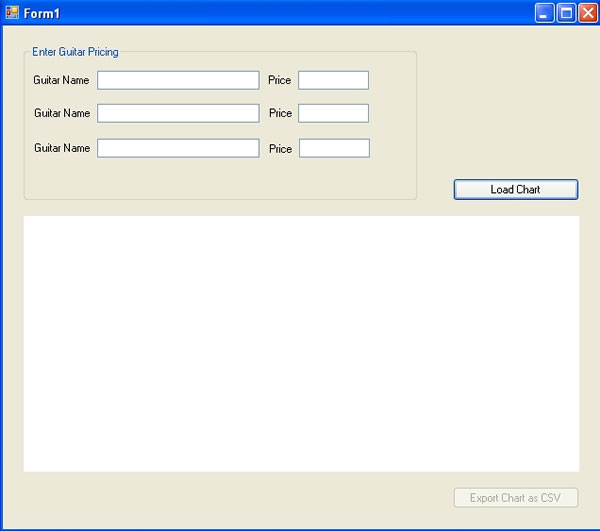The width and height of the screenshot is (600, 531).
Task: Focus the first Guitar Name text field
Action: pos(178,80)
